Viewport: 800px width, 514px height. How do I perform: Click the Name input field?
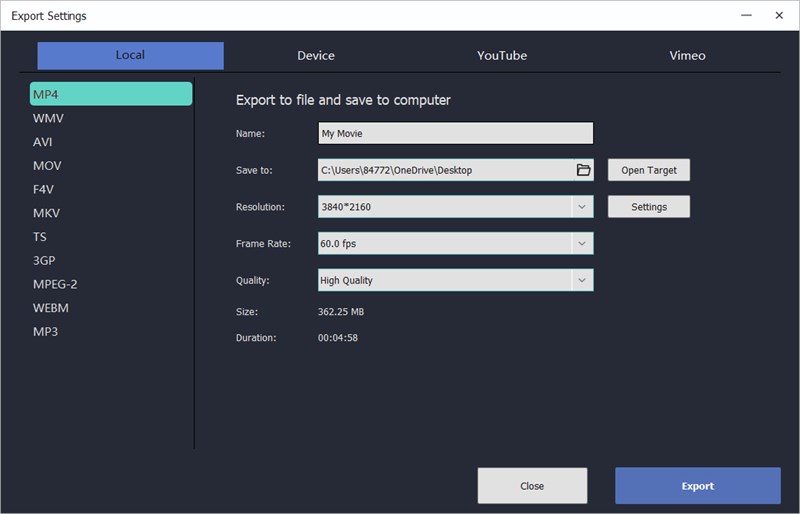point(455,133)
